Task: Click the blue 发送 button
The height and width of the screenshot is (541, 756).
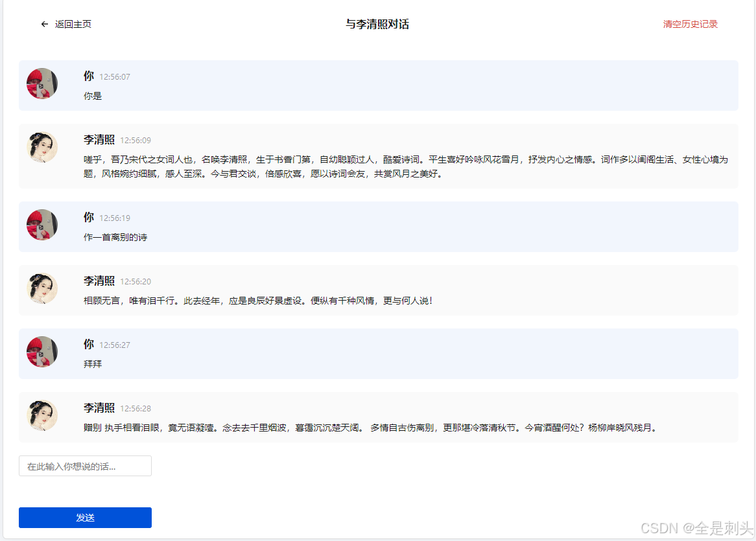Action: click(86, 518)
